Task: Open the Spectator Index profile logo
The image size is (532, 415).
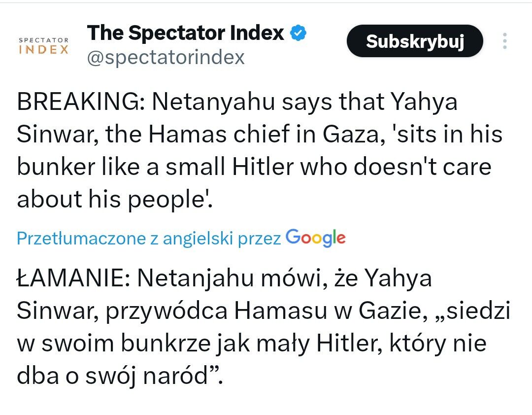Action: (x=43, y=45)
